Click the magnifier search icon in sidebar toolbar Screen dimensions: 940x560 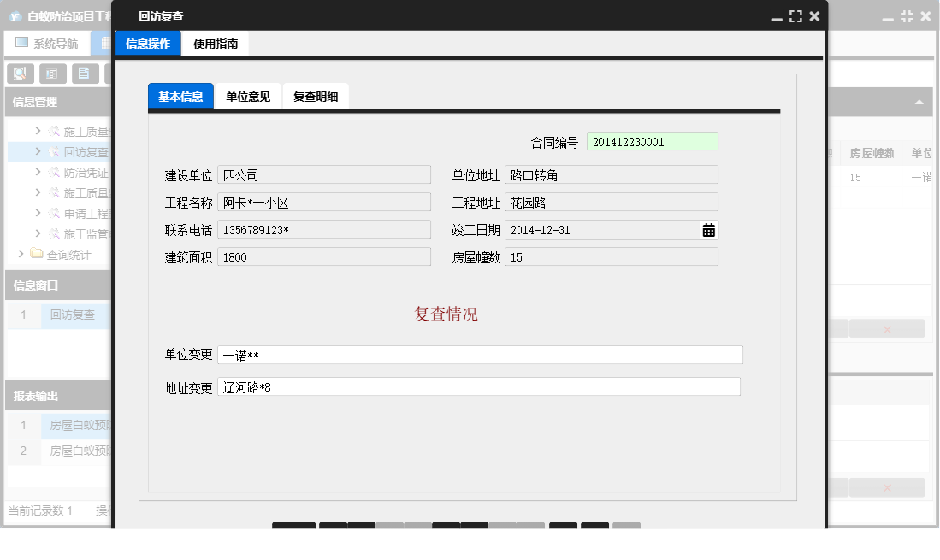click(19, 73)
